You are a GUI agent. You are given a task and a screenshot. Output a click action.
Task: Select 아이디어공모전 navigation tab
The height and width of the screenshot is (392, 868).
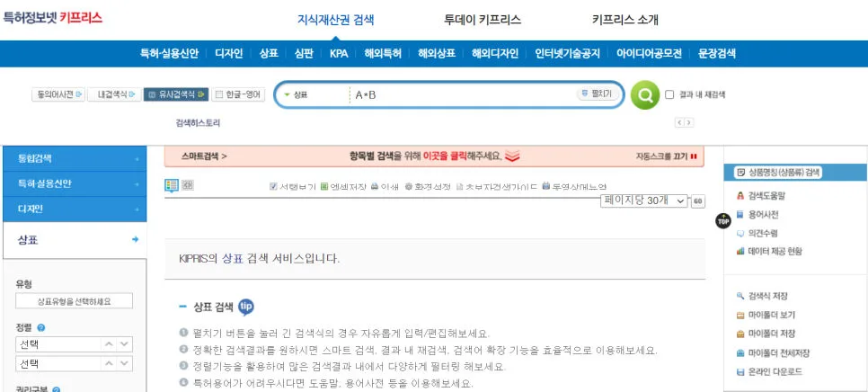(x=649, y=54)
